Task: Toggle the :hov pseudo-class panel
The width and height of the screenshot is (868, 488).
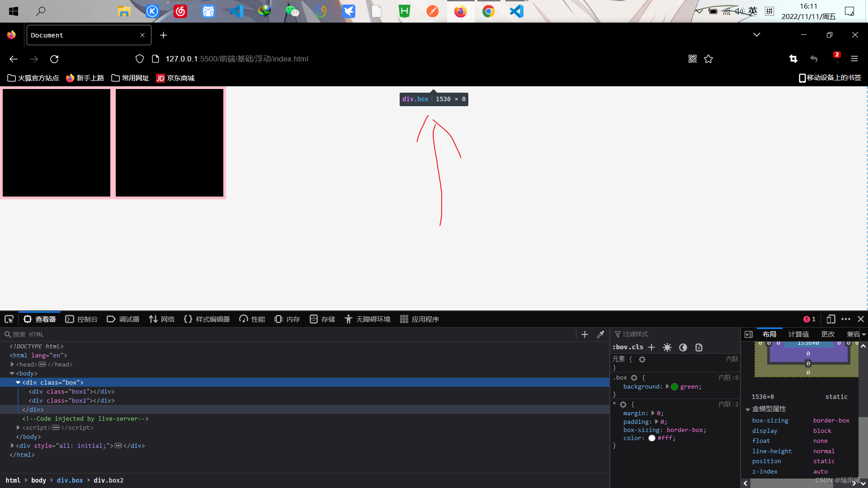Action: [x=620, y=347]
